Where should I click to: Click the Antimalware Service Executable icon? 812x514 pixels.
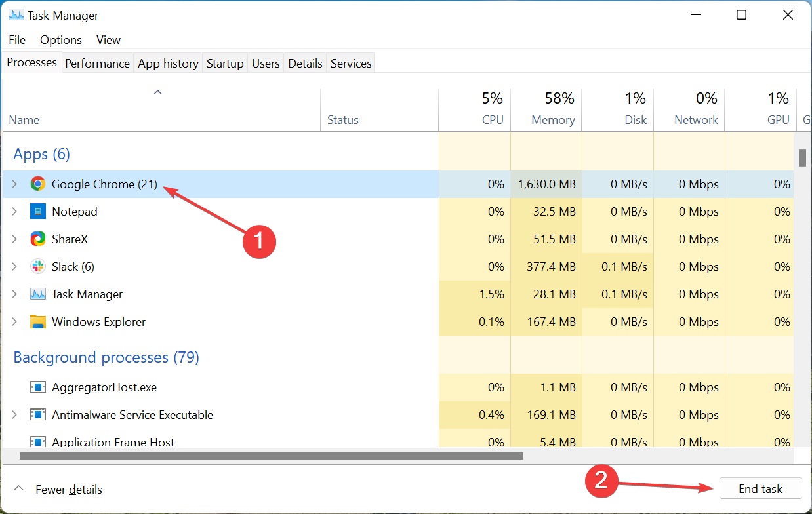pyautogui.click(x=38, y=415)
